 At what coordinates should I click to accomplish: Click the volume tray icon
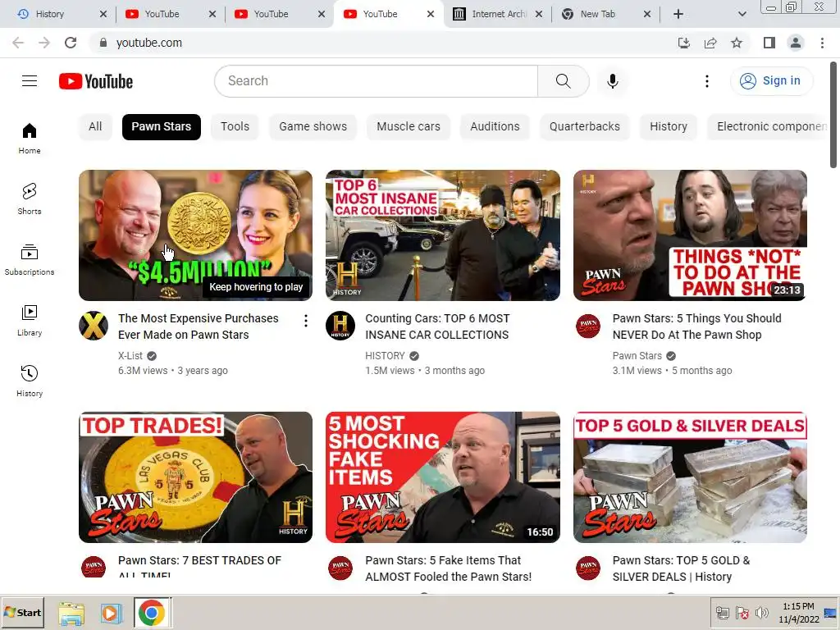761,613
